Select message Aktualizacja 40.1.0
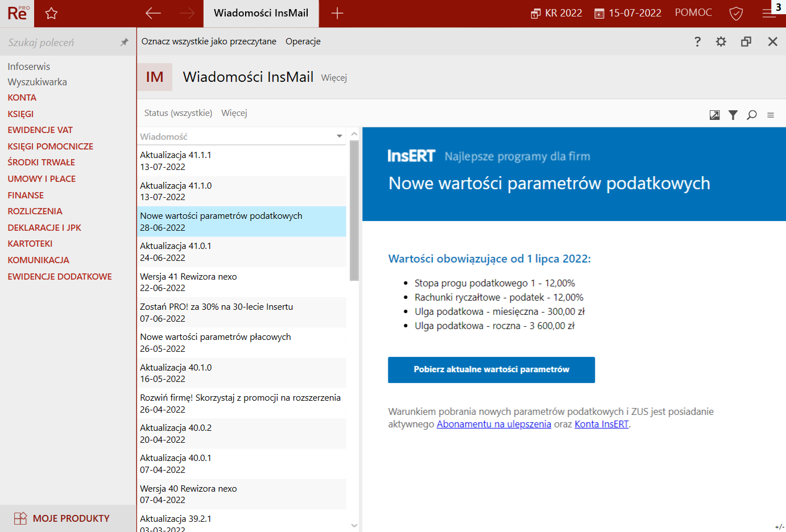This screenshot has width=786, height=532. (242, 373)
